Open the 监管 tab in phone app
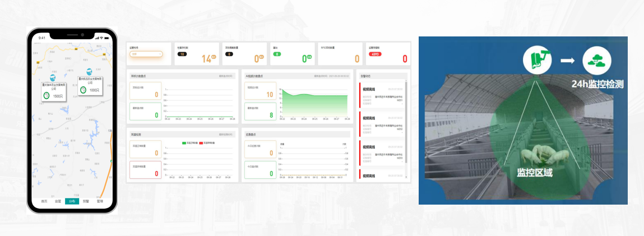 tap(58, 201)
